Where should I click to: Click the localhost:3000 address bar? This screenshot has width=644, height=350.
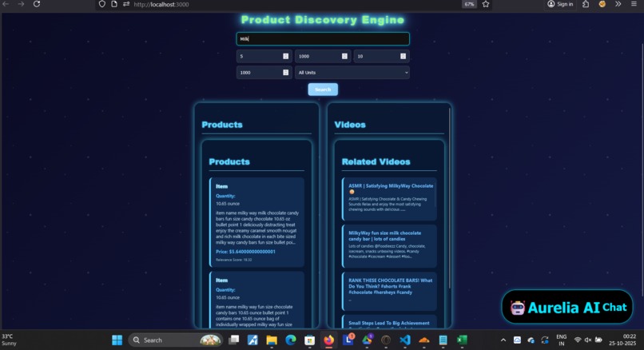[x=296, y=4]
